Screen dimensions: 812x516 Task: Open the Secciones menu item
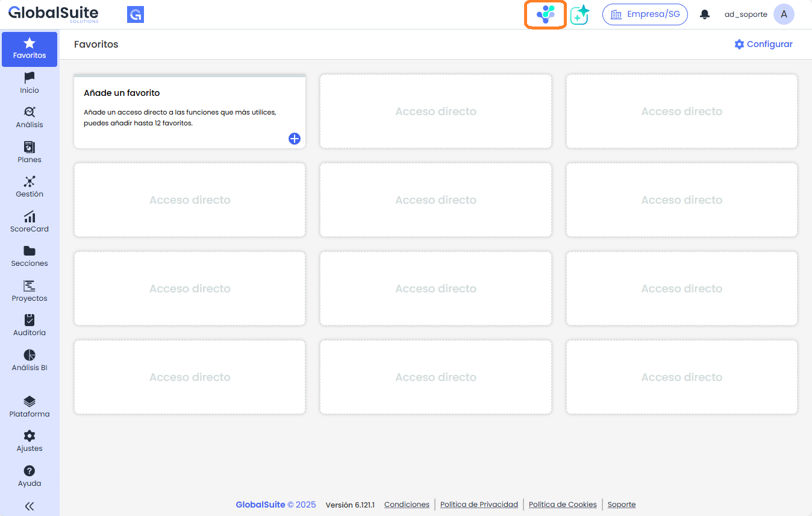tap(29, 254)
